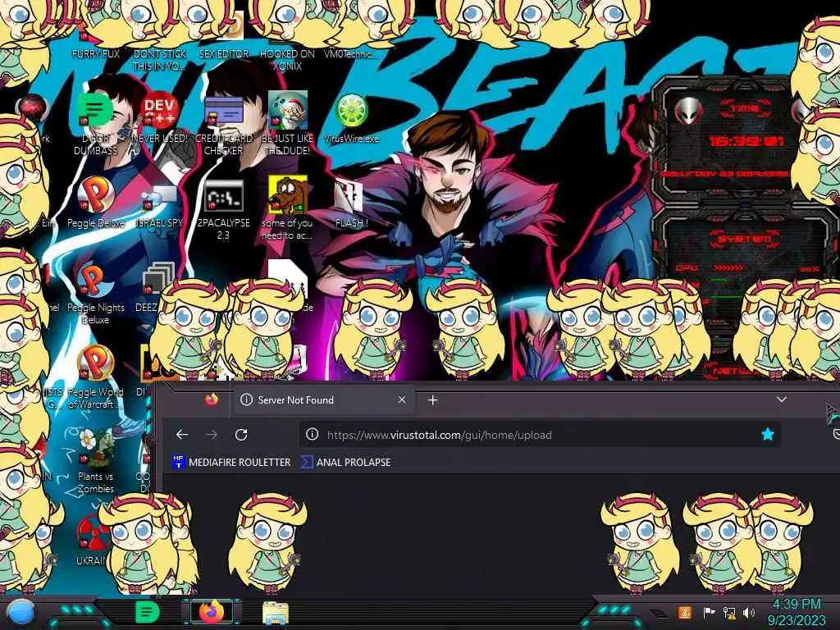Open the Firefox View pinned icon

pyautogui.click(x=212, y=399)
